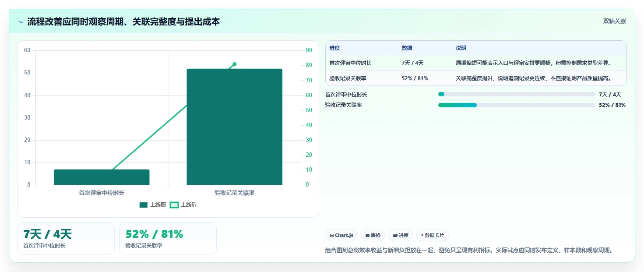Click the 52% / 81% data card

[168, 238]
